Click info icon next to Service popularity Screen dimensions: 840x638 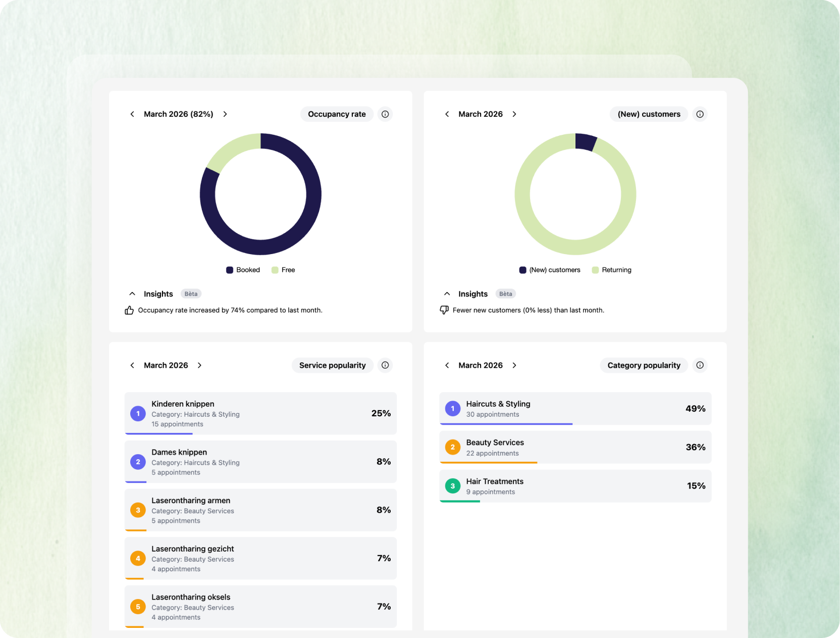pyautogui.click(x=385, y=365)
